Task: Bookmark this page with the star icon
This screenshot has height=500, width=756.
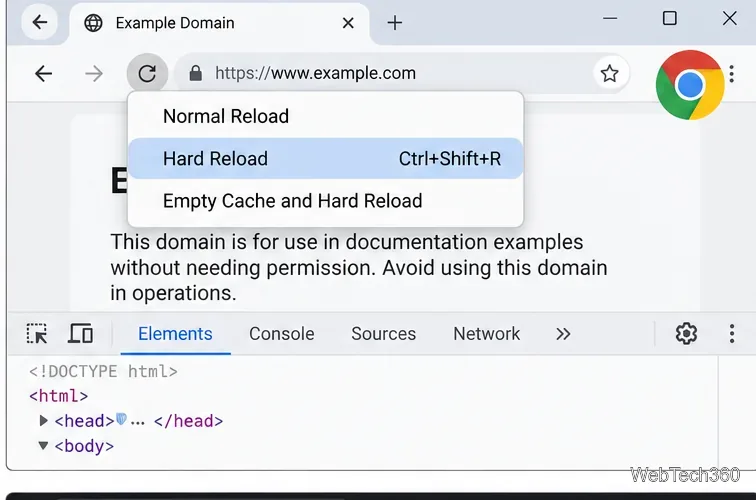Action: coord(609,73)
